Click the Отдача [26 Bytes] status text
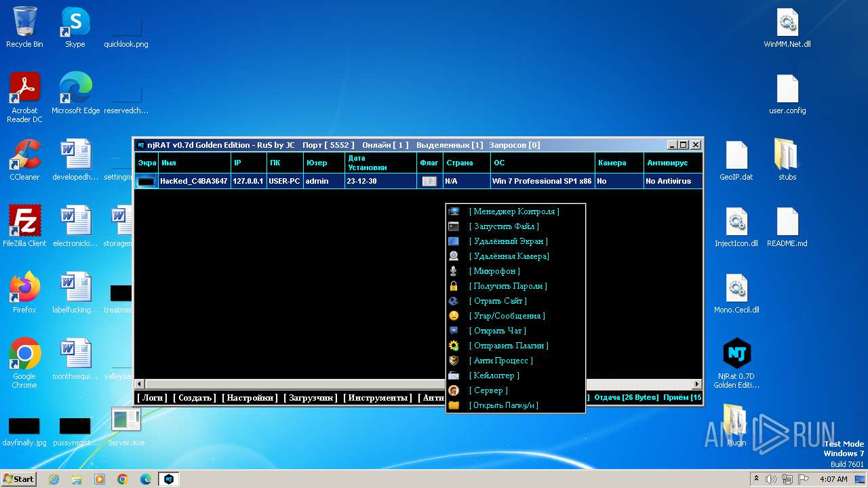Viewport: 868px width, 488px height. 626,397
